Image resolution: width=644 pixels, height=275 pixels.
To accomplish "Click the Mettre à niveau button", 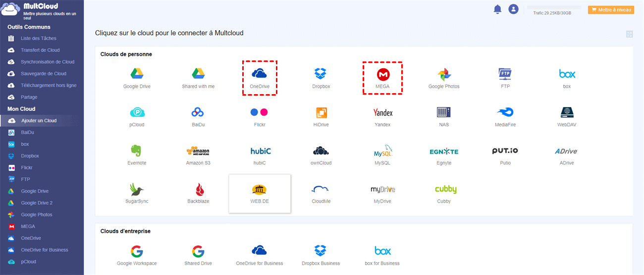I will [611, 10].
